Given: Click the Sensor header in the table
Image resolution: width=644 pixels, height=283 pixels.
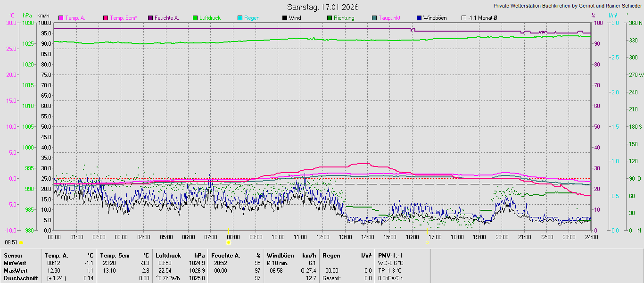Looking at the screenshot, I should point(13,255).
